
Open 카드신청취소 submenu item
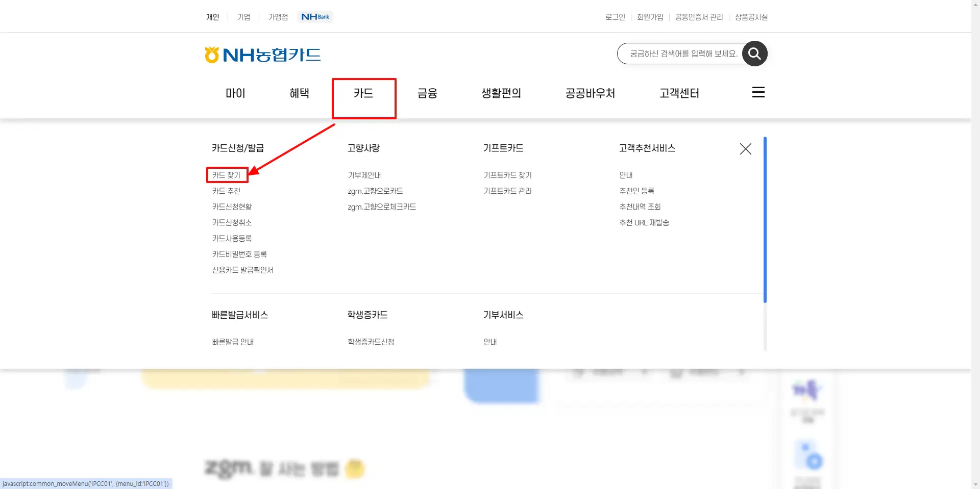[x=232, y=222]
